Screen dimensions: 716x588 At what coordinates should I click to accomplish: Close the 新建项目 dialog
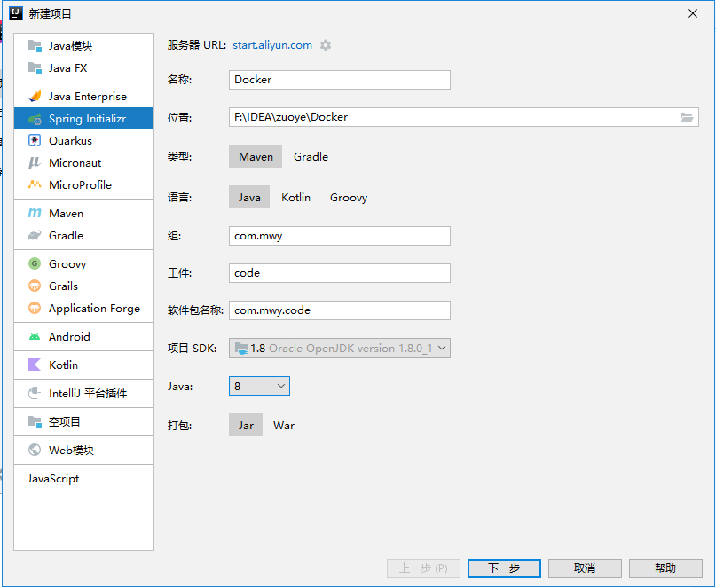[x=693, y=13]
